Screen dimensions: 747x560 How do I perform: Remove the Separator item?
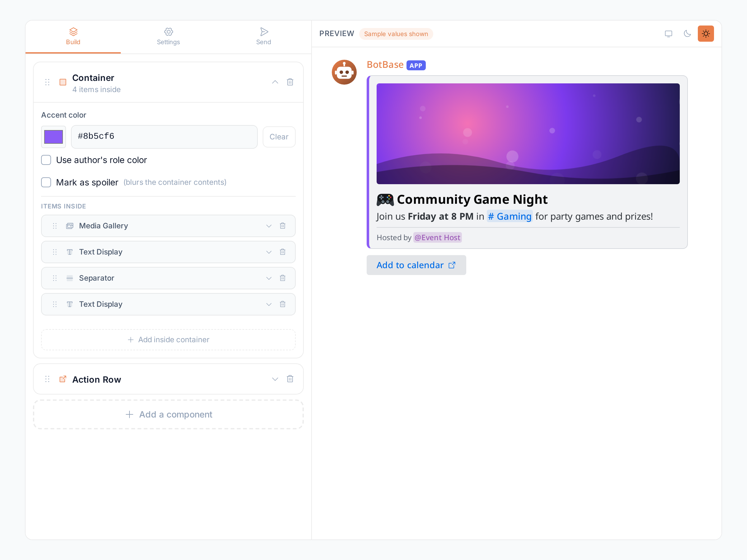tap(282, 278)
